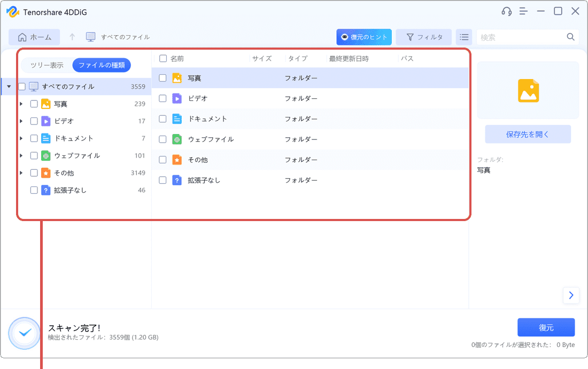Viewport: 588px width, 369px height.
Task: Select the すべてのファイル checkbox
Action: (21, 86)
